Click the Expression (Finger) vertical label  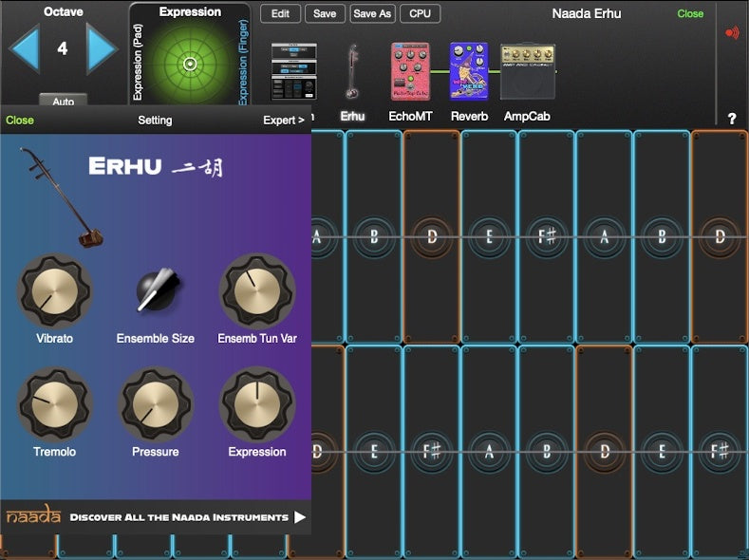(243, 62)
